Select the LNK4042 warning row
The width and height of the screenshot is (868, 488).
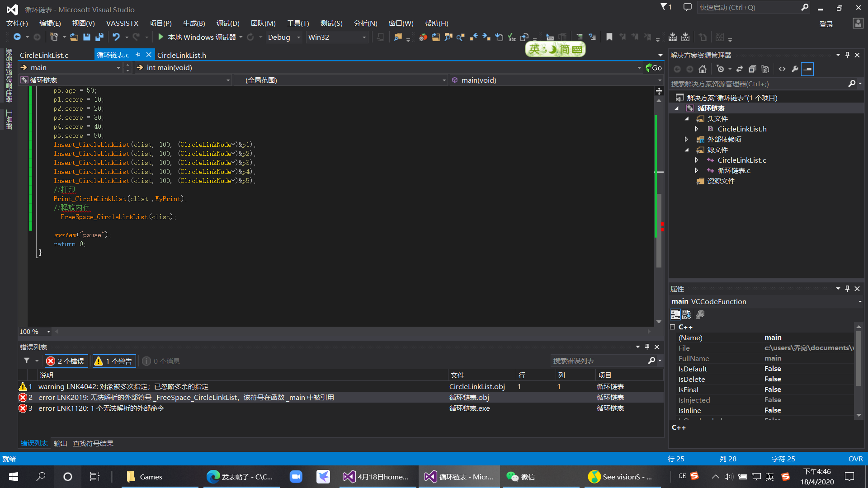click(340, 387)
